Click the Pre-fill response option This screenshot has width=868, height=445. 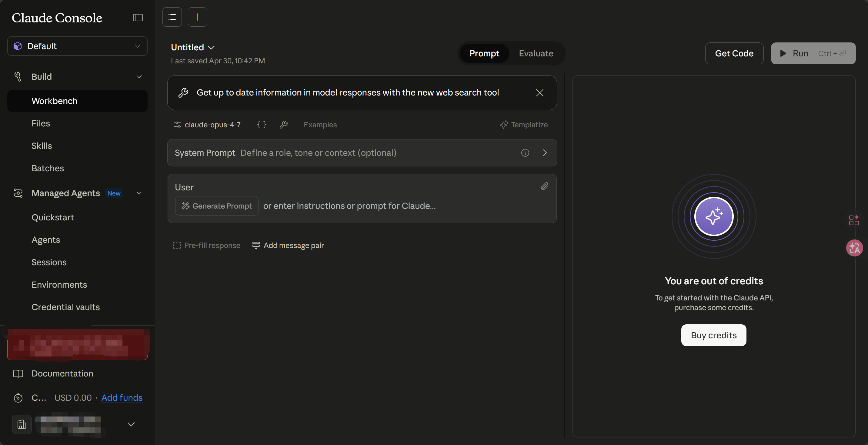point(207,246)
